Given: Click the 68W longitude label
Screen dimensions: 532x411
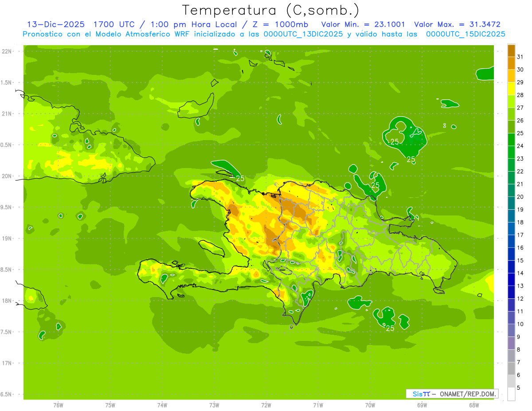Looking at the screenshot, I should (474, 405).
